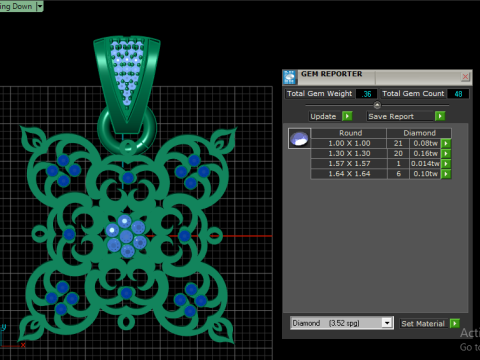Click the count cell showing 20
Screen dimensions: 480x360
pyautogui.click(x=398, y=153)
